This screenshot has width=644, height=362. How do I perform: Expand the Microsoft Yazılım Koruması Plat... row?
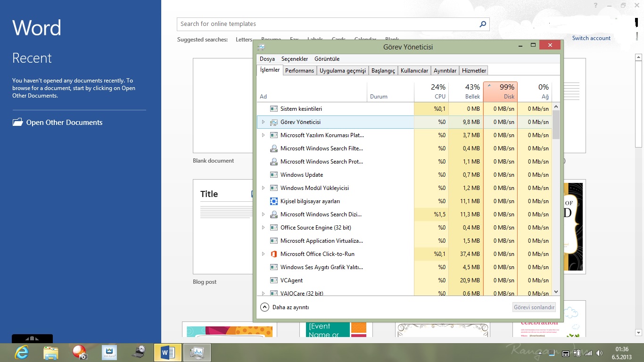[x=263, y=135]
